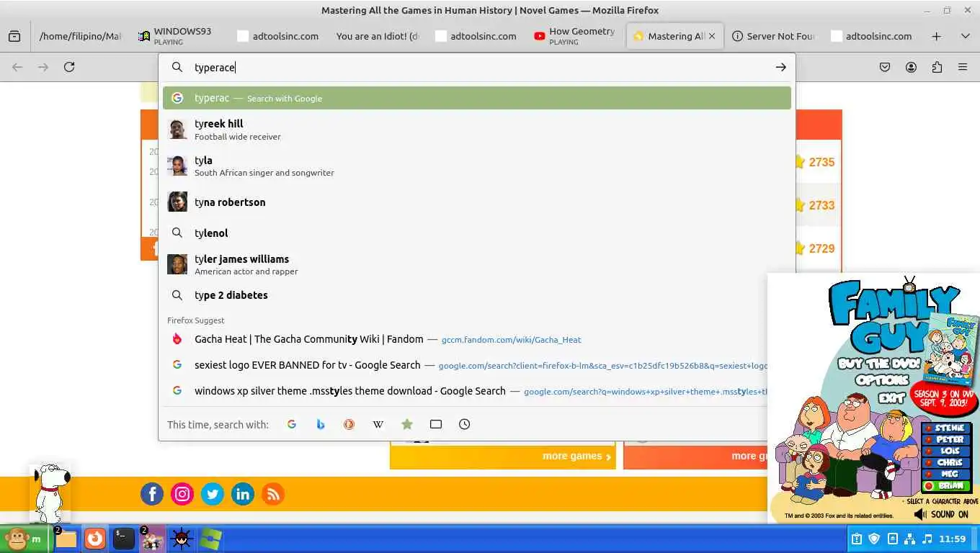The image size is (980, 553).
Task: Click the Firefox View icon at tab bar start
Action: (x=14, y=36)
